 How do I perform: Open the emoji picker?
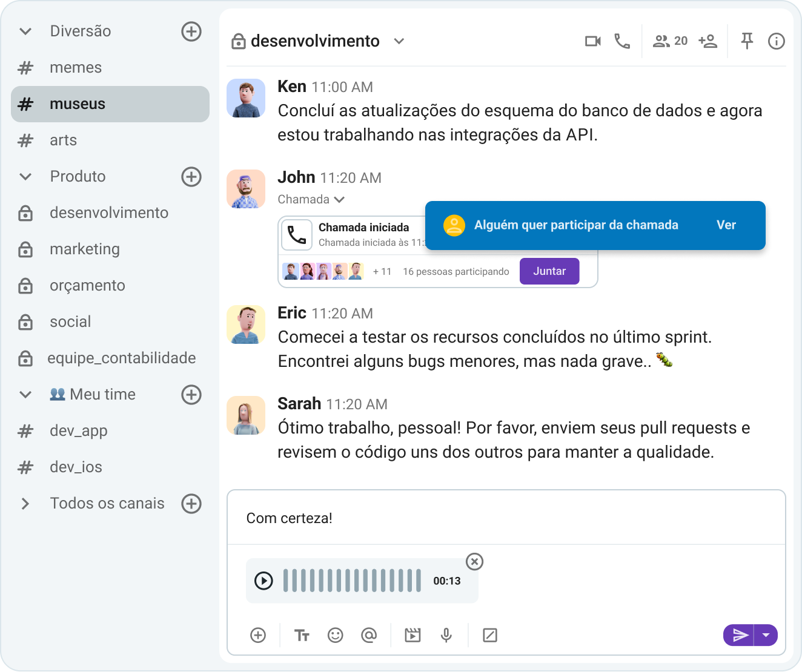pyautogui.click(x=336, y=635)
